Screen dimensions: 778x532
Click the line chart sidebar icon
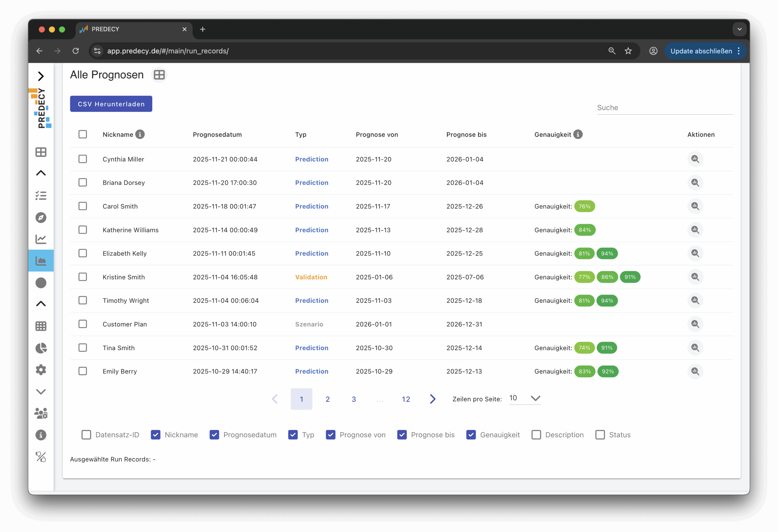pos(41,239)
